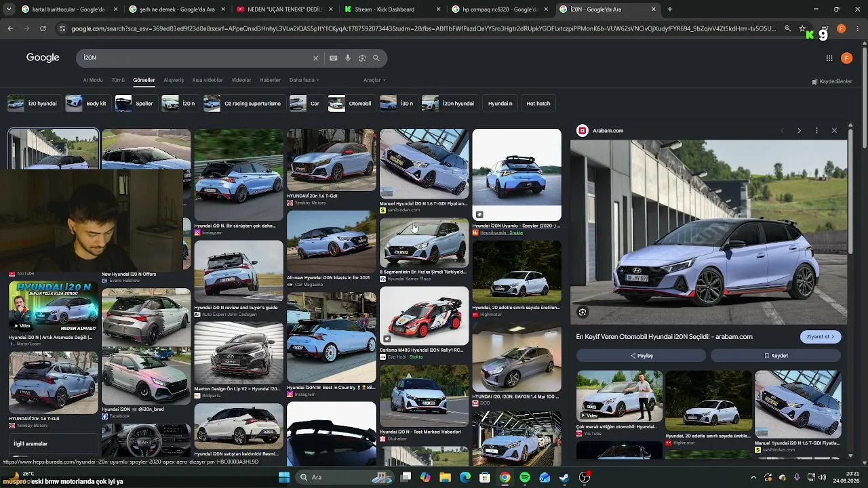Open Steam from the taskbar
This screenshot has height=488, width=868.
click(564, 477)
